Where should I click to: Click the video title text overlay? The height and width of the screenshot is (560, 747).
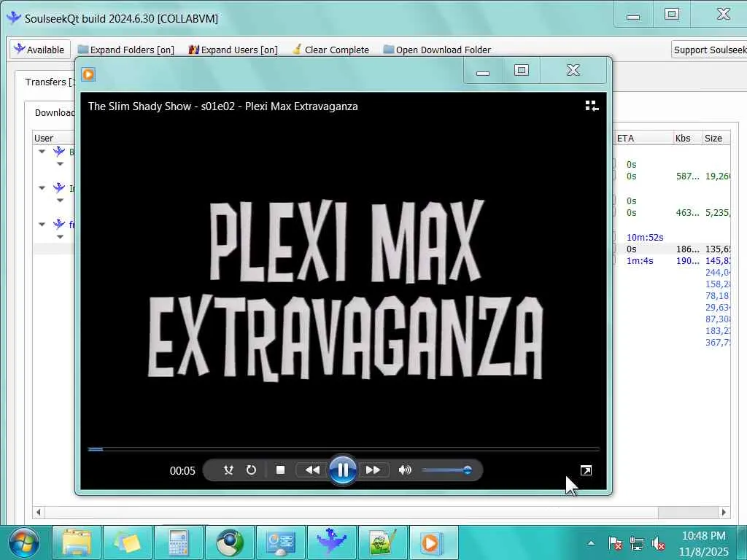pyautogui.click(x=223, y=106)
